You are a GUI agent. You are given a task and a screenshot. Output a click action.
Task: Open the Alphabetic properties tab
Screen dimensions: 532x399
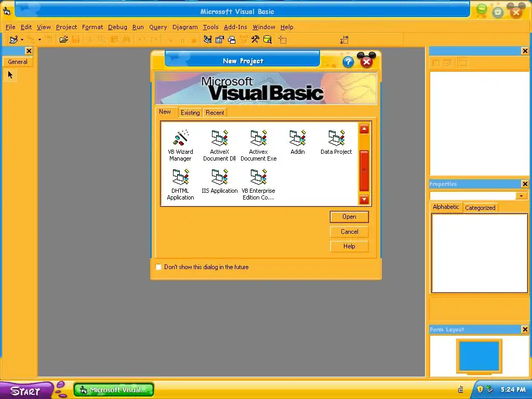click(x=446, y=207)
